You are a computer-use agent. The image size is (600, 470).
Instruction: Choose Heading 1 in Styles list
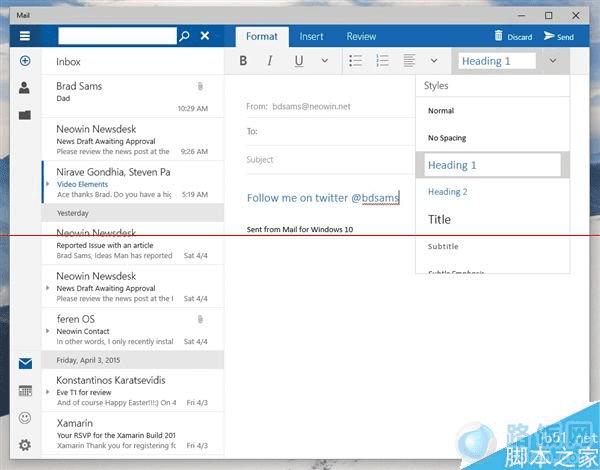492,165
